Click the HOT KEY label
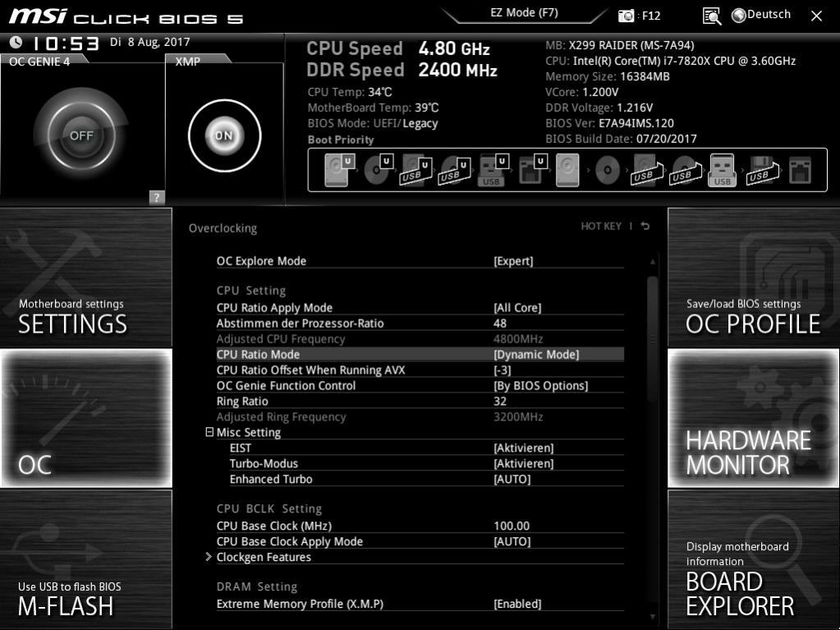The height and width of the screenshot is (630, 840). tap(601, 226)
